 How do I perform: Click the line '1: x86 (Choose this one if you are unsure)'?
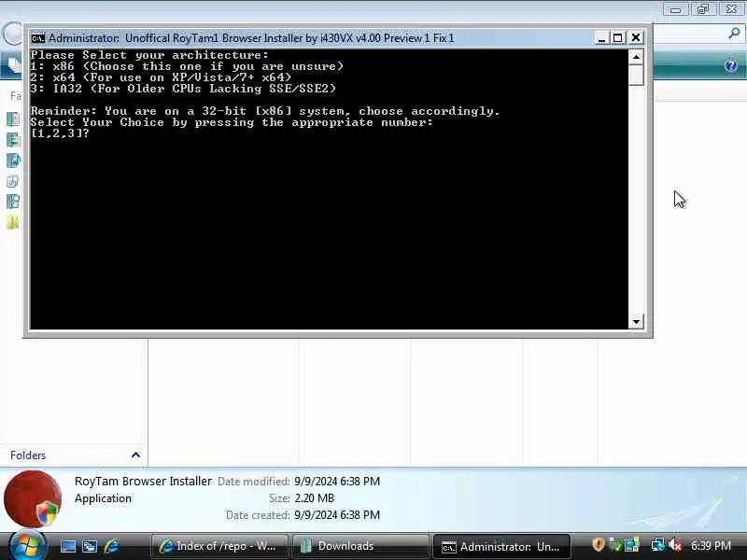click(187, 66)
